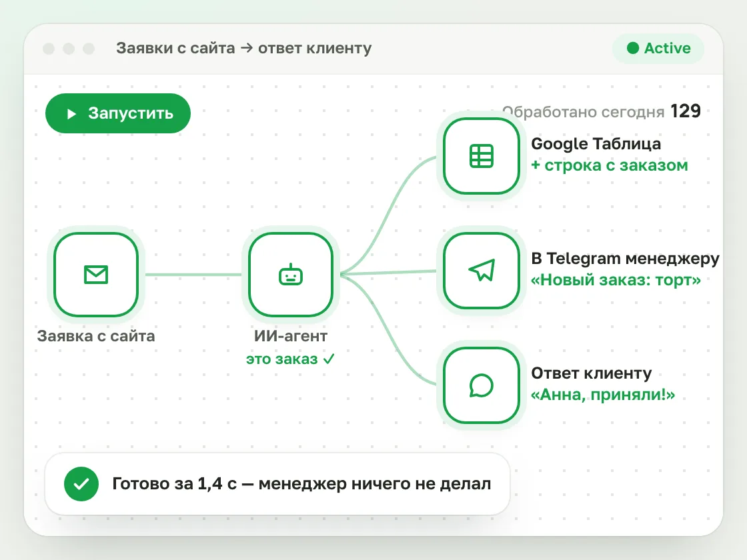Screen dimensions: 747x560
Task: Click the green checkmark success icon
Action: [81, 484]
